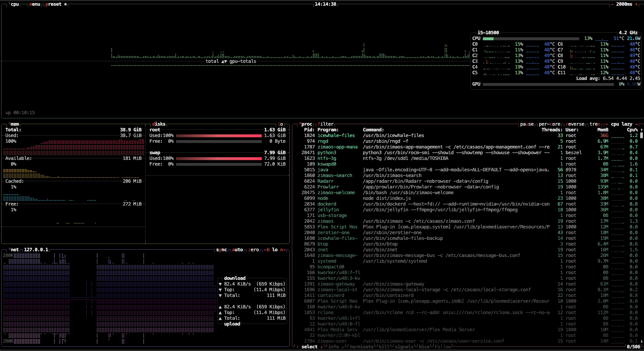Toggle net auto scaling

[237, 250]
